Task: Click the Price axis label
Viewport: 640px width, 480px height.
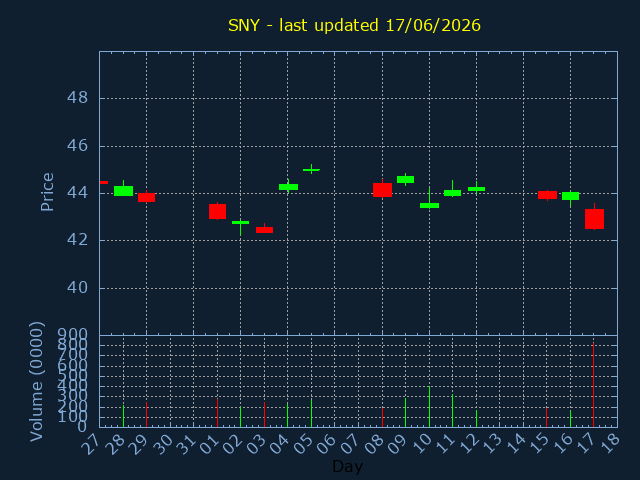Action: pyautogui.click(x=47, y=192)
